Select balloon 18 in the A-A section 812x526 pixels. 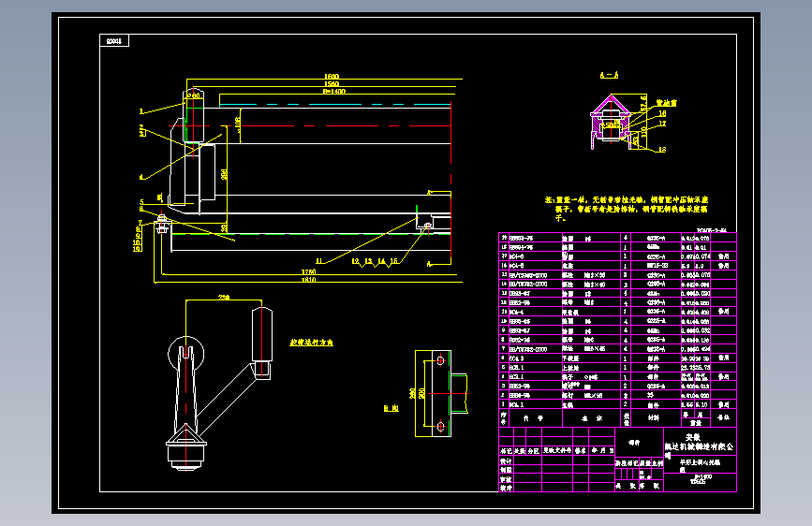[662, 150]
